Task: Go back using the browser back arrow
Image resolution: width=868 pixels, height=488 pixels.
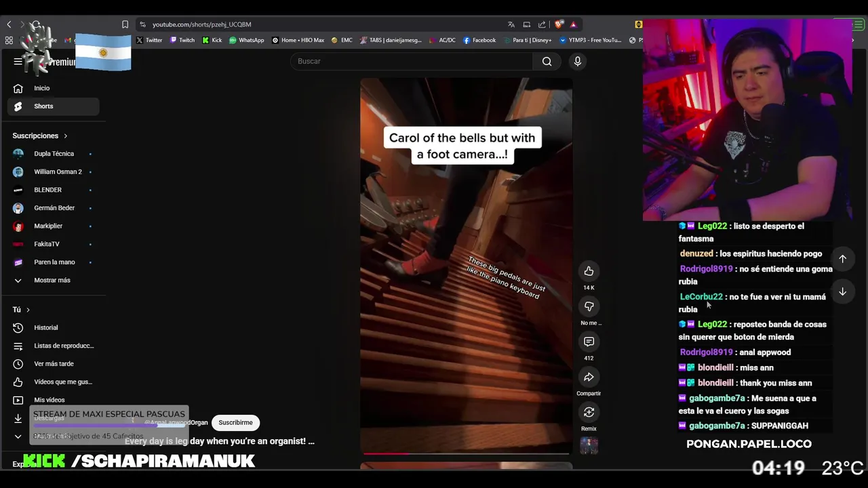Action: point(9,24)
